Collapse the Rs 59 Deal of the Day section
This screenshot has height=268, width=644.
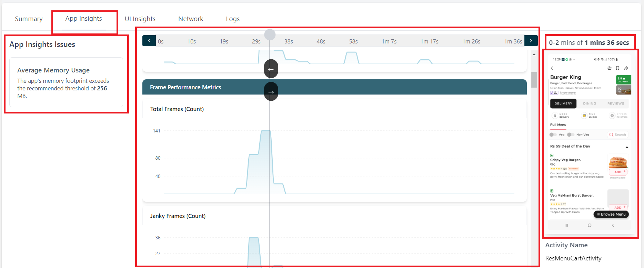click(x=627, y=147)
